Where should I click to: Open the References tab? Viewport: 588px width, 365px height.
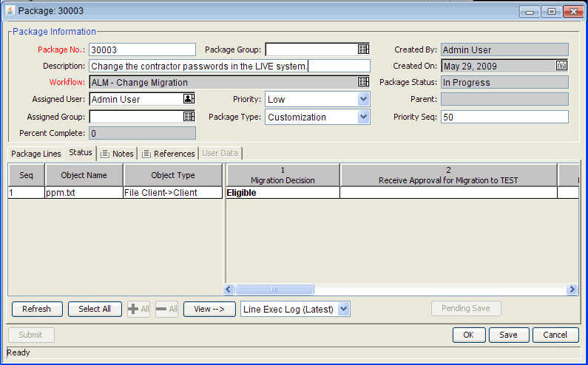[x=168, y=154]
